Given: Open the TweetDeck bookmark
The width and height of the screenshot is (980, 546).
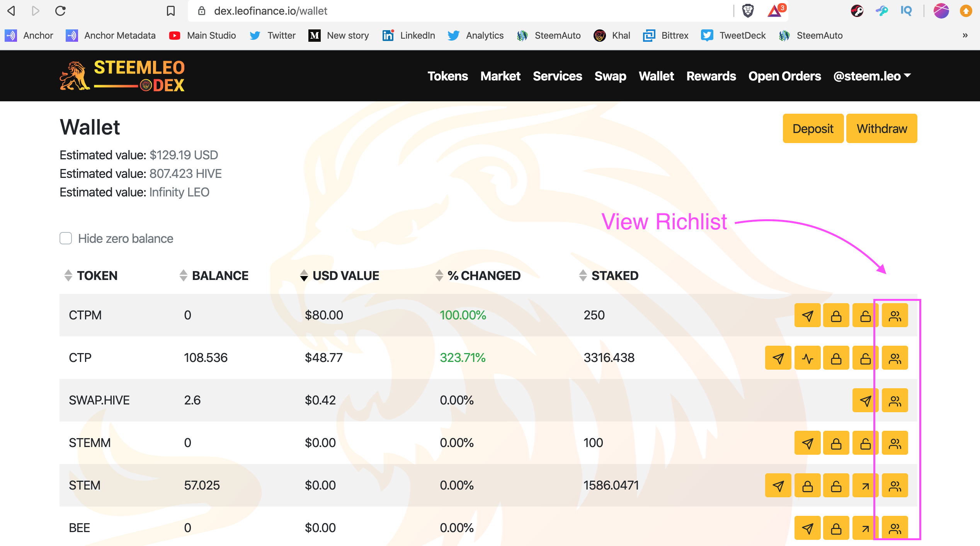Looking at the screenshot, I should (x=733, y=36).
